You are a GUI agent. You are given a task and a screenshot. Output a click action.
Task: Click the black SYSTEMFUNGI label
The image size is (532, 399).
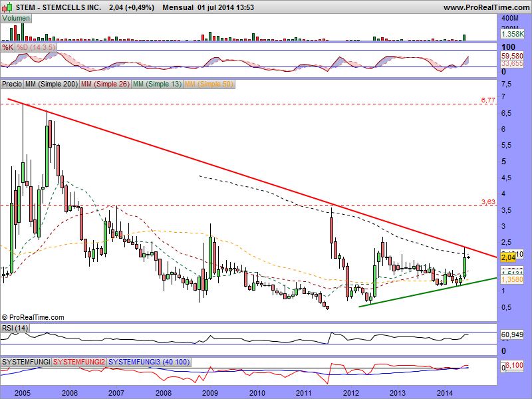coord(26,362)
